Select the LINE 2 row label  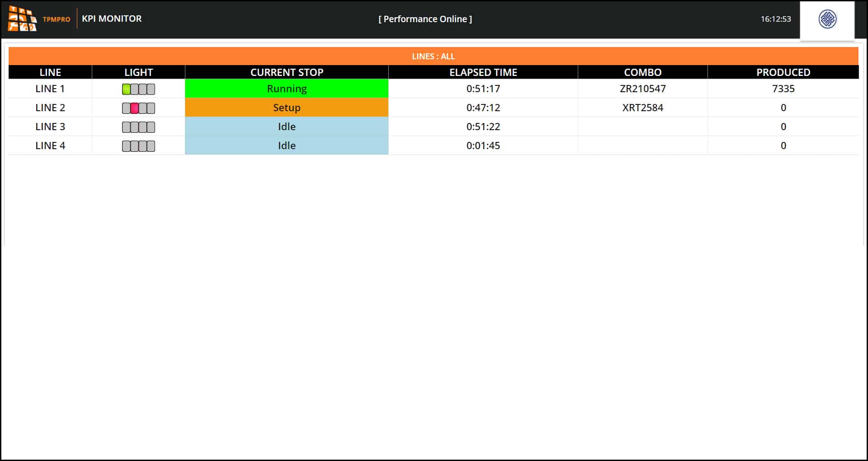point(50,108)
